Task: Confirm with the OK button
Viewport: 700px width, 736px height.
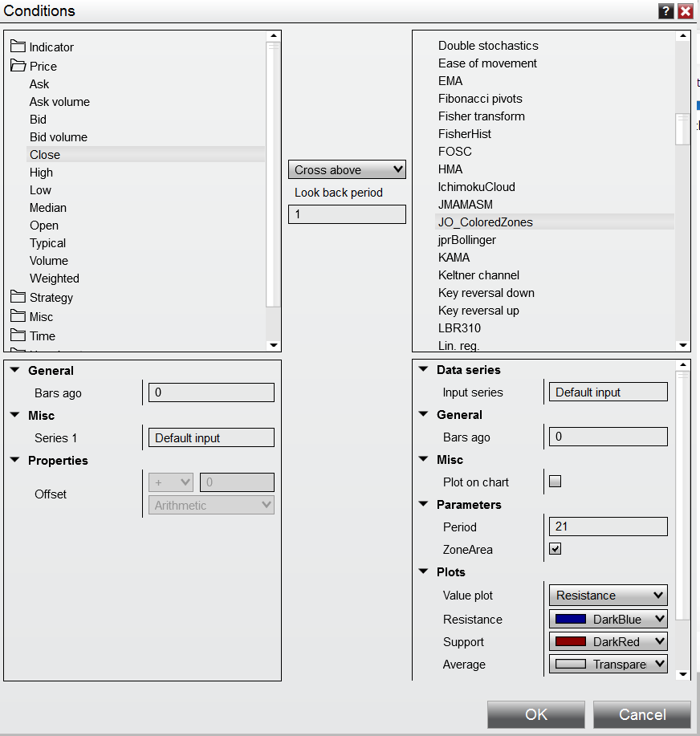Action: (536, 714)
